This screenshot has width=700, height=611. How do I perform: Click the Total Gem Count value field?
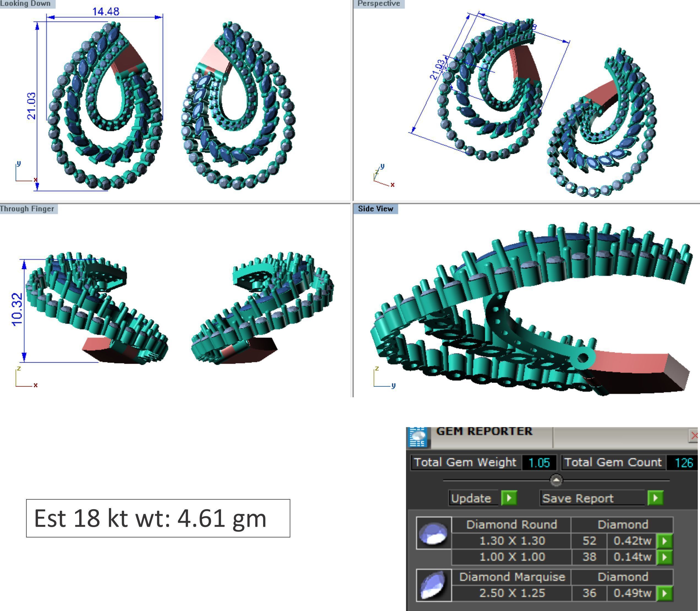coord(683,463)
